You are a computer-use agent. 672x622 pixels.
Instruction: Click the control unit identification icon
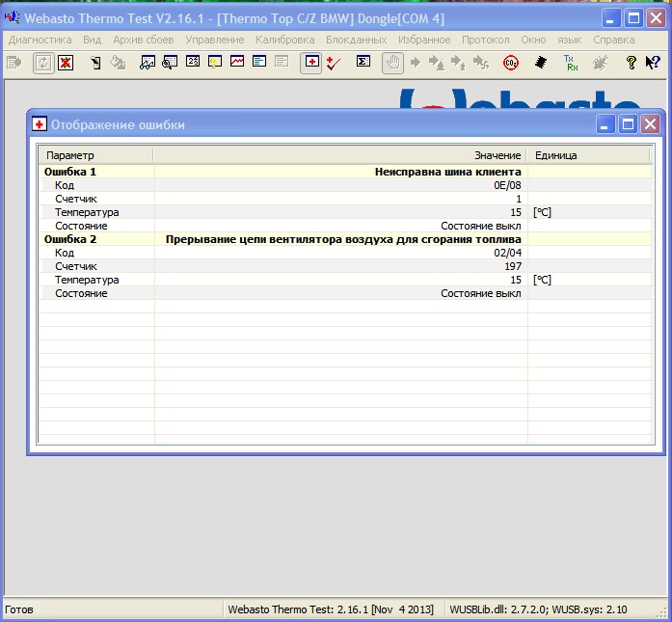tap(96, 63)
